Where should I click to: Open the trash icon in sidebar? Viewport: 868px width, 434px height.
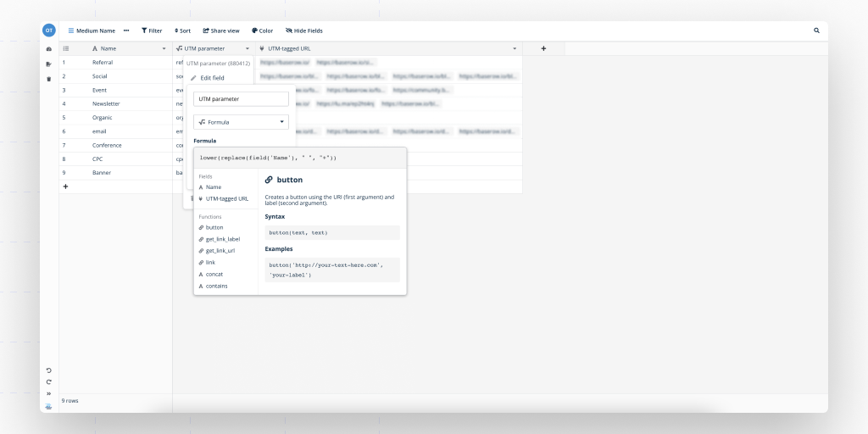pyautogui.click(x=48, y=79)
